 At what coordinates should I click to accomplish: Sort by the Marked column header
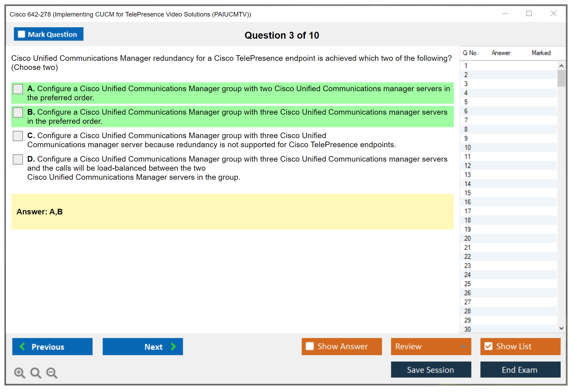(x=541, y=53)
